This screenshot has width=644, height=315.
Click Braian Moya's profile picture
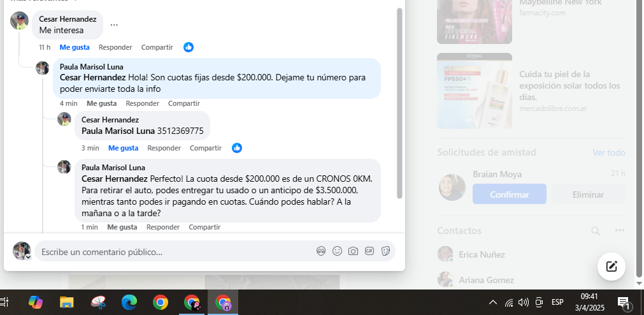(x=452, y=187)
